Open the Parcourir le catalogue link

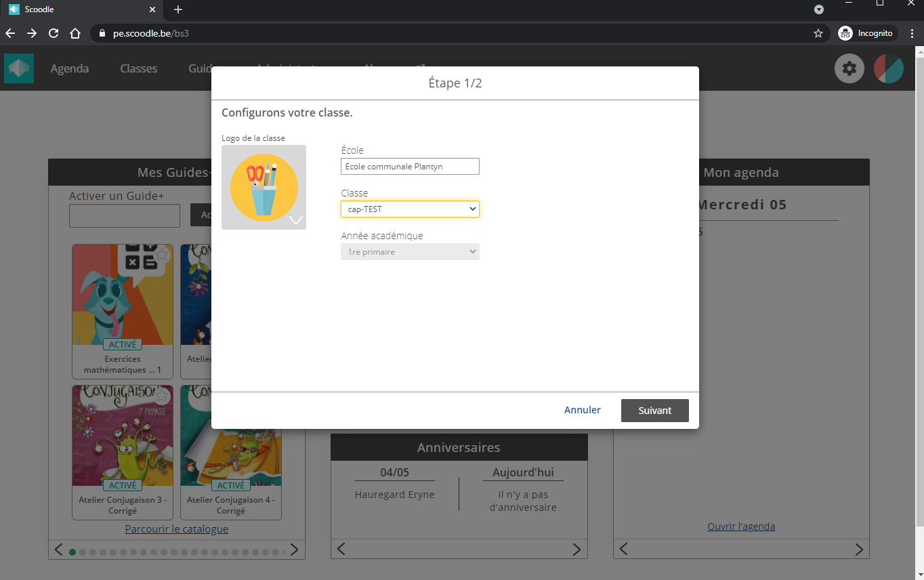tap(176, 529)
